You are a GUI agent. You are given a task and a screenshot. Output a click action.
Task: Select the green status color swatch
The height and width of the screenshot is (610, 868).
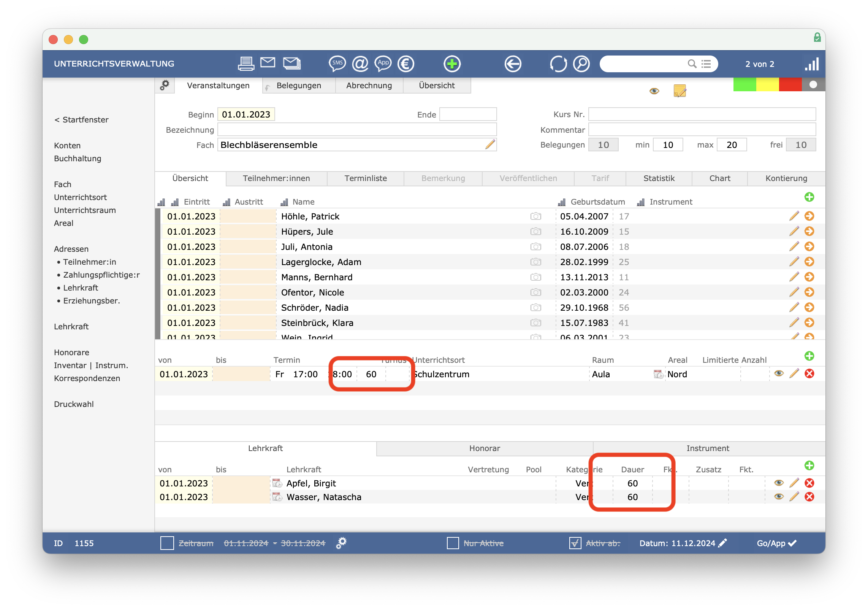[x=744, y=84]
